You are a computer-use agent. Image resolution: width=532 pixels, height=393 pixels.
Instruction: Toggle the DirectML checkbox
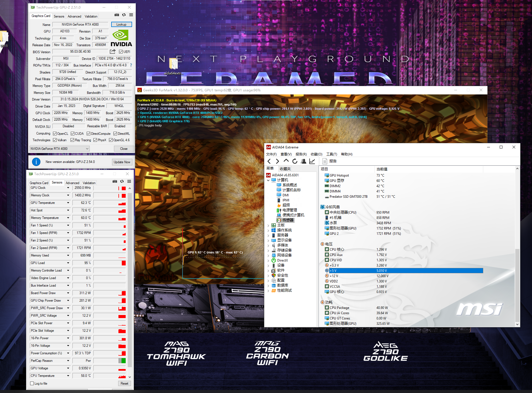click(115, 134)
